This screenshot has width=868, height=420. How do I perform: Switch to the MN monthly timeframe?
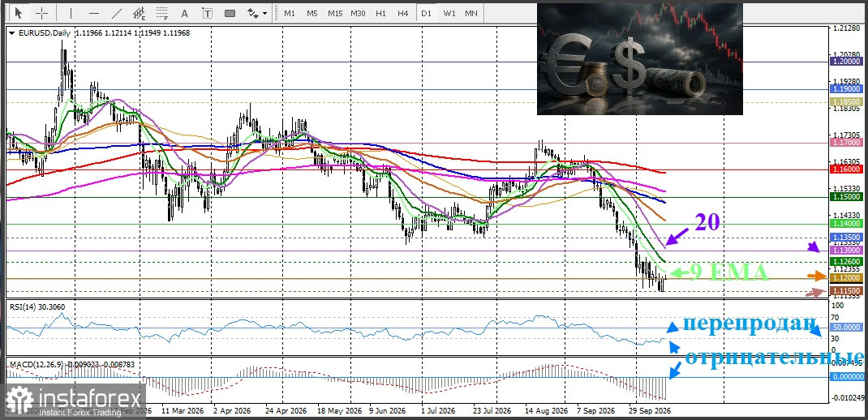click(x=471, y=13)
